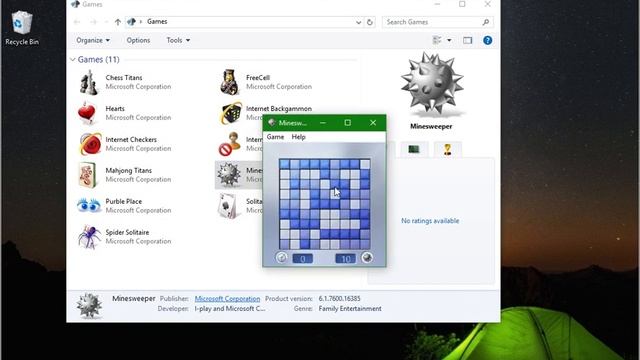Screen dimensions: 640x360
Task: Click the Chess Titans name label
Action: (x=124, y=78)
